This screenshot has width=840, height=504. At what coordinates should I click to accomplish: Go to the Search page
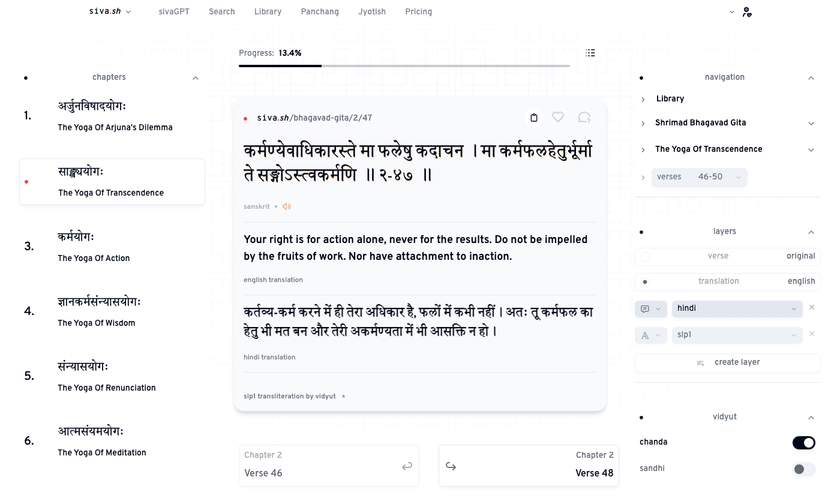pyautogui.click(x=222, y=12)
